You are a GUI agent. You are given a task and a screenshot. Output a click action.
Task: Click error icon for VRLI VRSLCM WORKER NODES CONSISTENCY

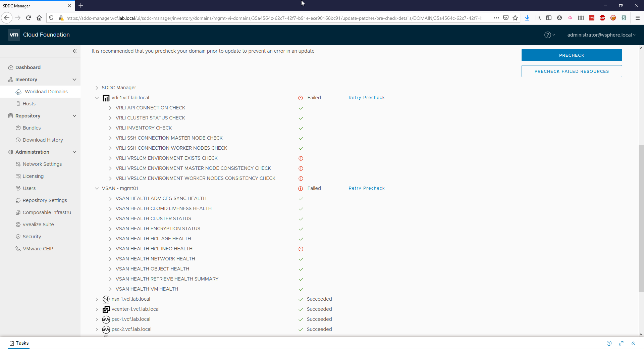(301, 179)
